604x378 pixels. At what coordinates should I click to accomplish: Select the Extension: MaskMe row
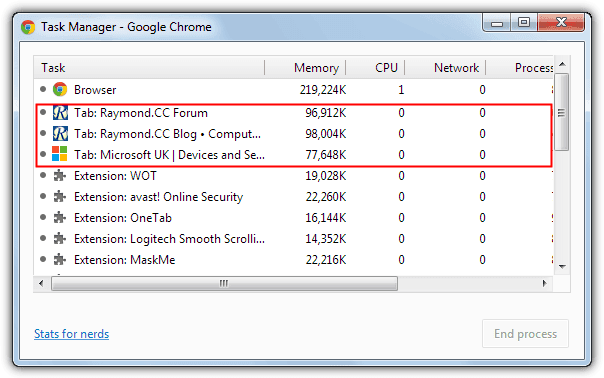(294, 260)
